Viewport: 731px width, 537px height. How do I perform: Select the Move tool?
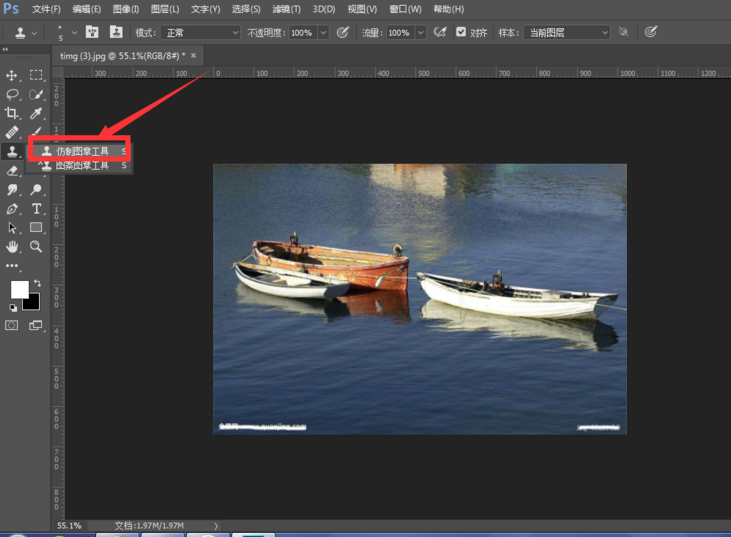pos(12,75)
